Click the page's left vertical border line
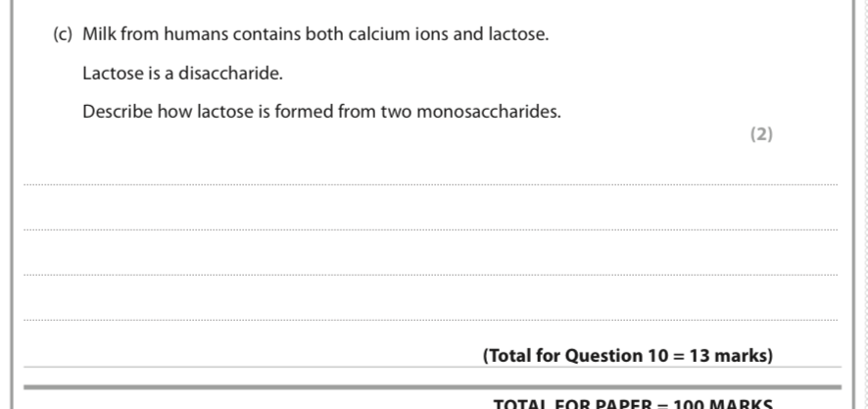 (x=12, y=204)
